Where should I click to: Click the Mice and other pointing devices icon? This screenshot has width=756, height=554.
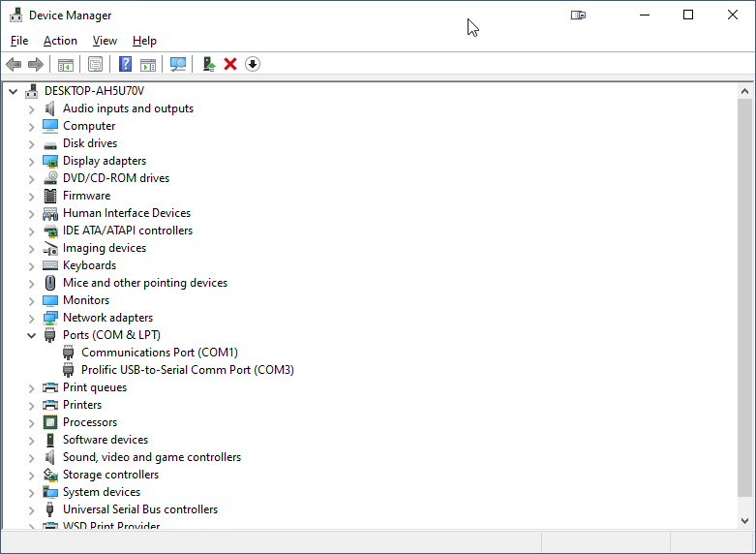coord(50,283)
